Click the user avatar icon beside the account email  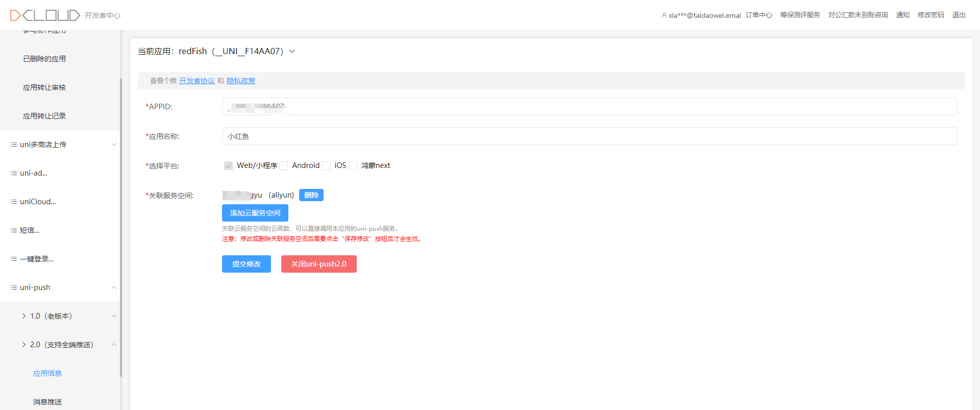point(664,15)
